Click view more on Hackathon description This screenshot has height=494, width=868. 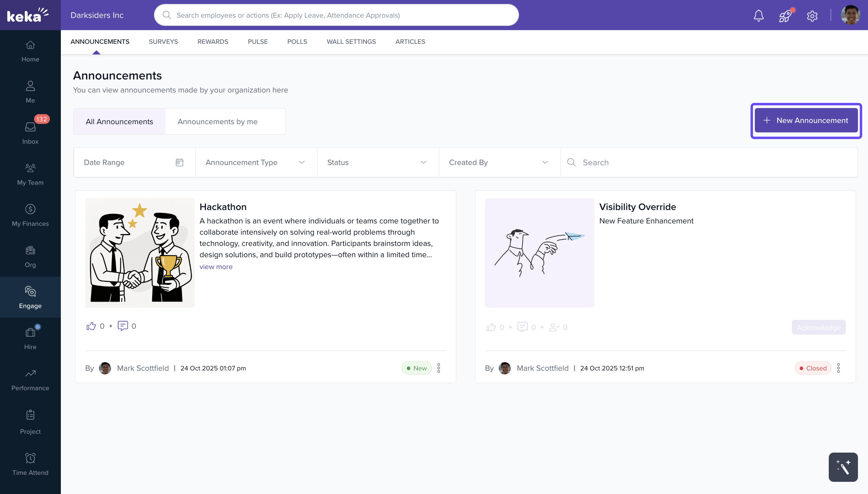point(216,267)
